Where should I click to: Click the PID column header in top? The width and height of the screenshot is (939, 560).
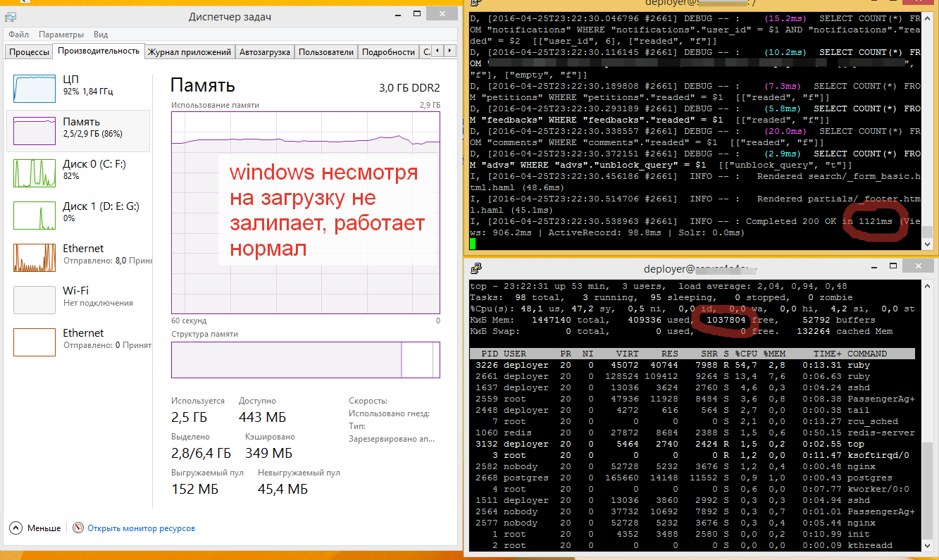click(488, 354)
